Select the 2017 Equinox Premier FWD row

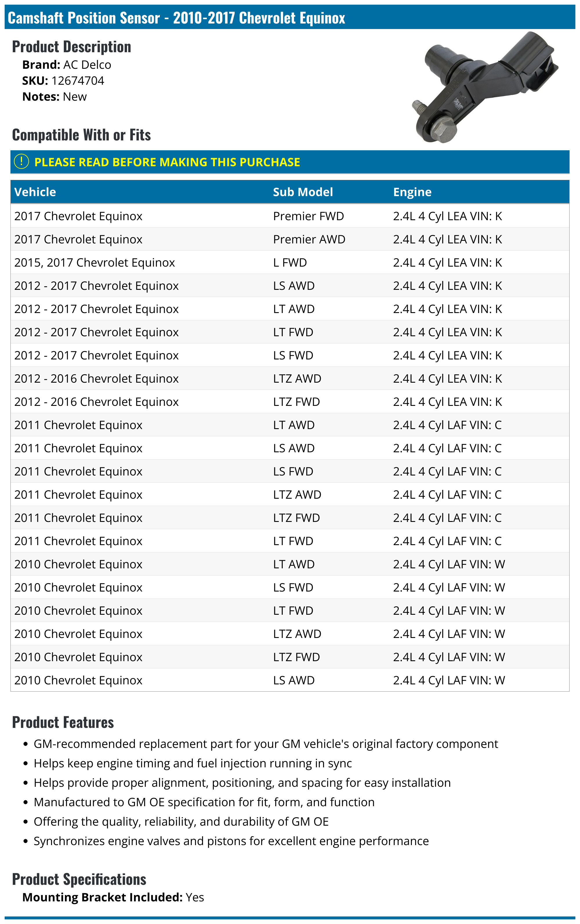coord(290,216)
